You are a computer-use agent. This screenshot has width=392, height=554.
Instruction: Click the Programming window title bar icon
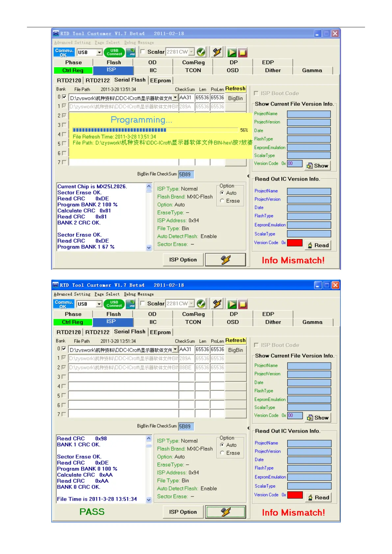(56, 33)
